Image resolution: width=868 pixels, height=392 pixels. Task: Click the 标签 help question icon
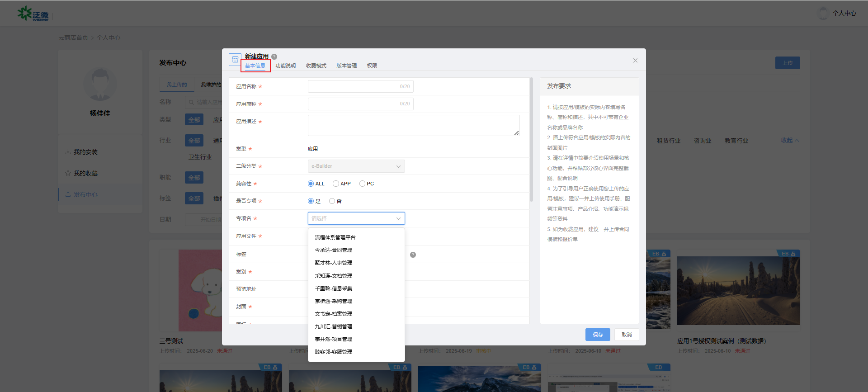point(413,255)
